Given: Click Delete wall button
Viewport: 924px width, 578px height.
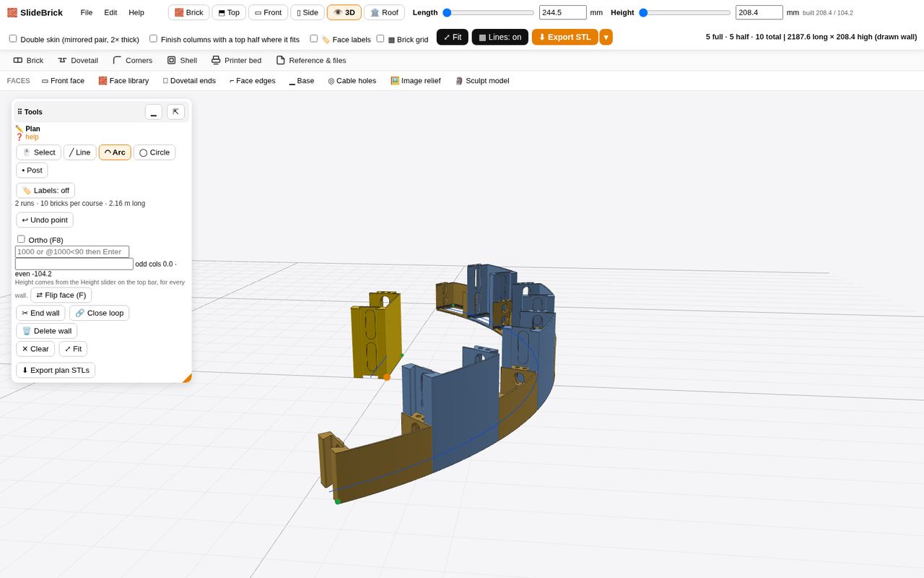Looking at the screenshot, I should tap(47, 331).
